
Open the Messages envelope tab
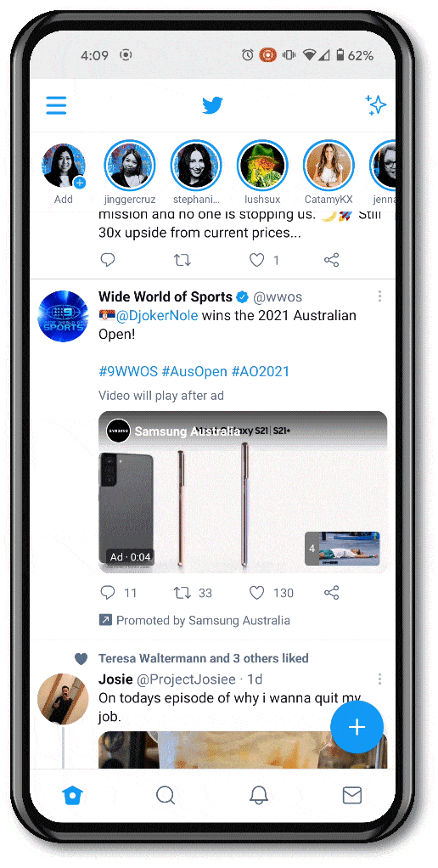(x=351, y=796)
